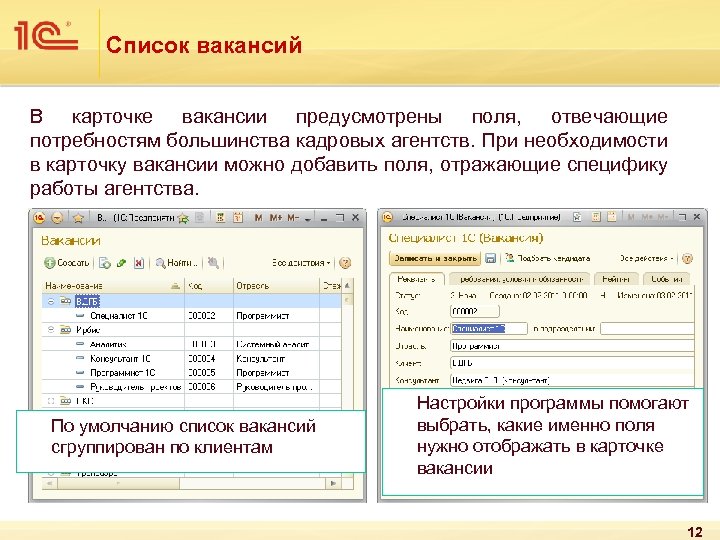Viewport: 720px width, 540px height.
Task: Click the add-to-favorites icon in vacancy card titlebar
Action: click(x=577, y=217)
